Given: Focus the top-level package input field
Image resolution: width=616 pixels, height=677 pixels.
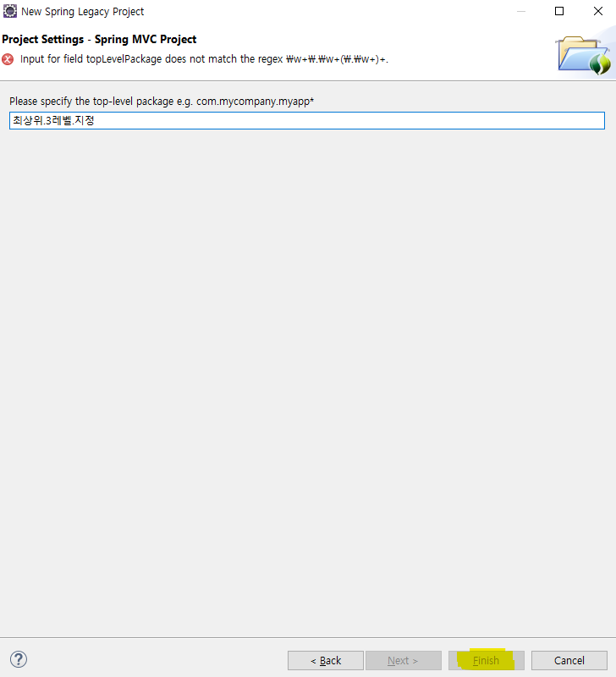Looking at the screenshot, I should 307,120.
